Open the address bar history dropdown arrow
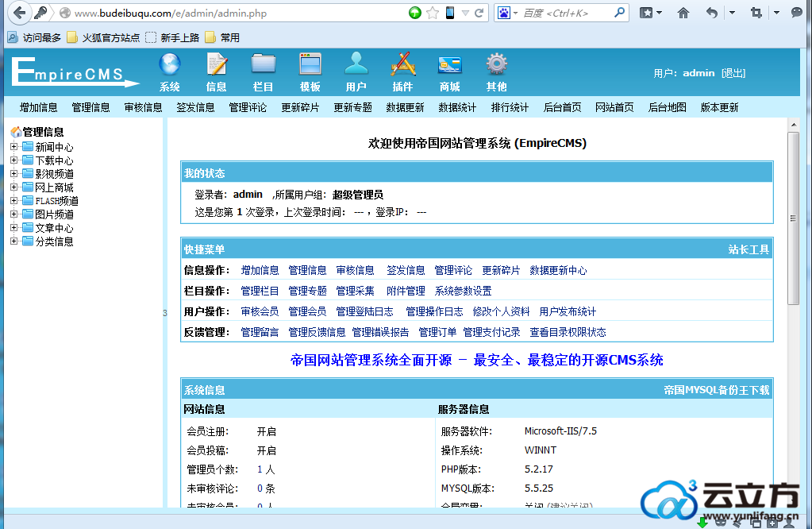The width and height of the screenshot is (812, 529). (465, 13)
